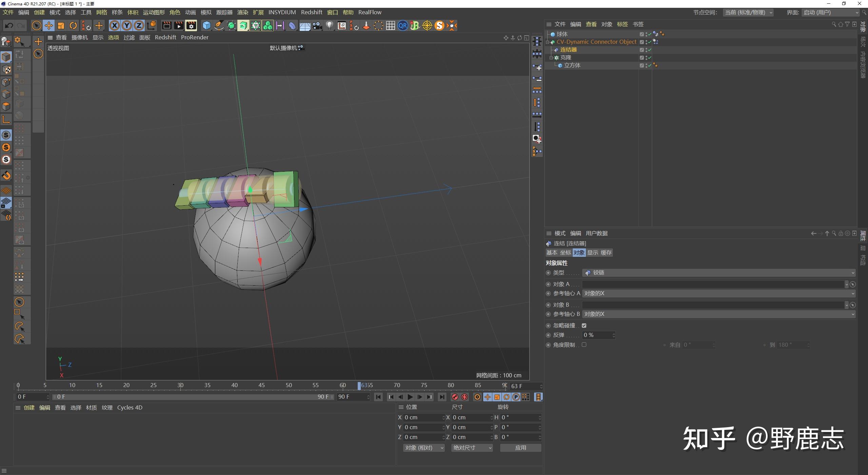This screenshot has width=868, height=475.
Task: Open the 参考轴心 A dropdown
Action: coord(718,293)
